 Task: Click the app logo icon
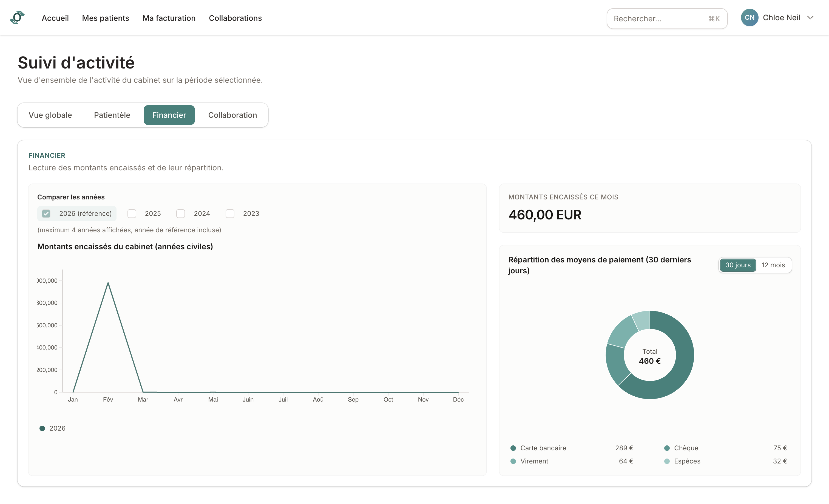(18, 18)
